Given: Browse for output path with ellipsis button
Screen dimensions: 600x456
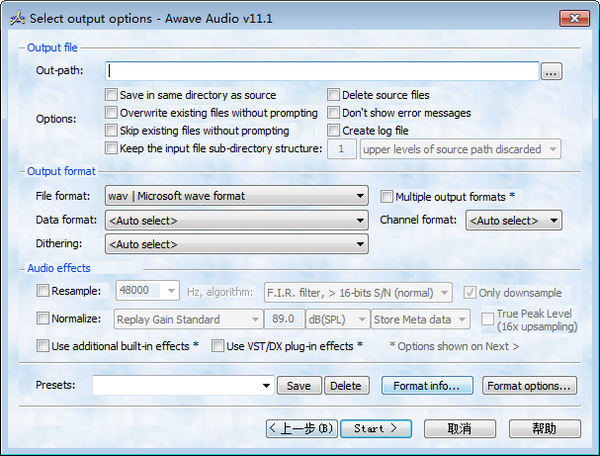Looking at the screenshot, I should pos(551,71).
